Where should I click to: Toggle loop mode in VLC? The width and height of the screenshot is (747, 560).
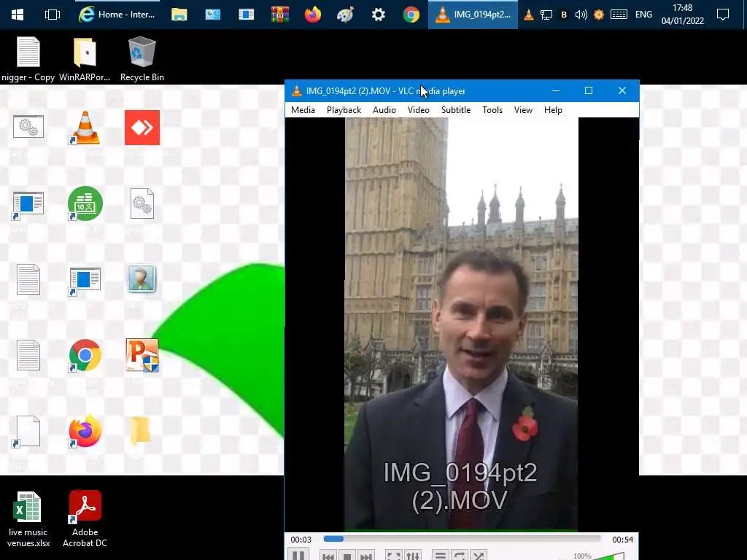coord(460,556)
